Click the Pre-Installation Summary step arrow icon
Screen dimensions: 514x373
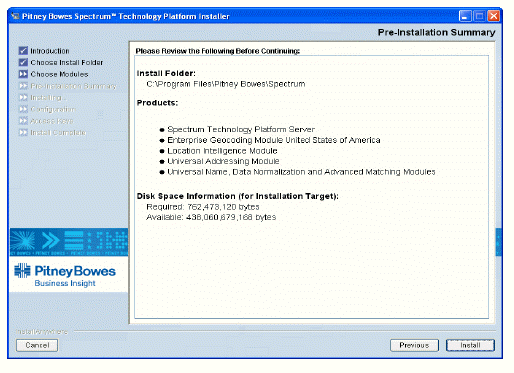click(x=23, y=86)
